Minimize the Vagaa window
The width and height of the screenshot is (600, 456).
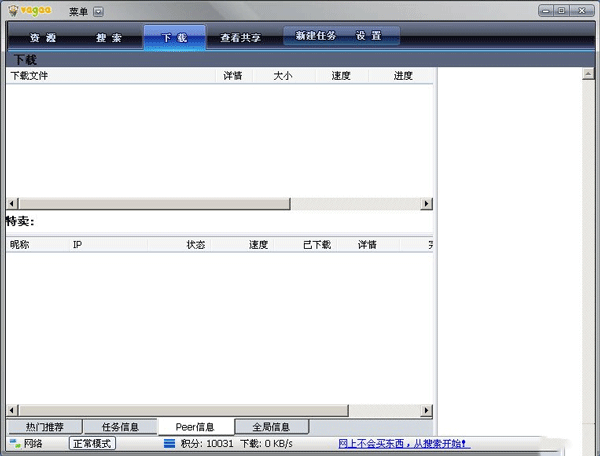[x=546, y=11]
